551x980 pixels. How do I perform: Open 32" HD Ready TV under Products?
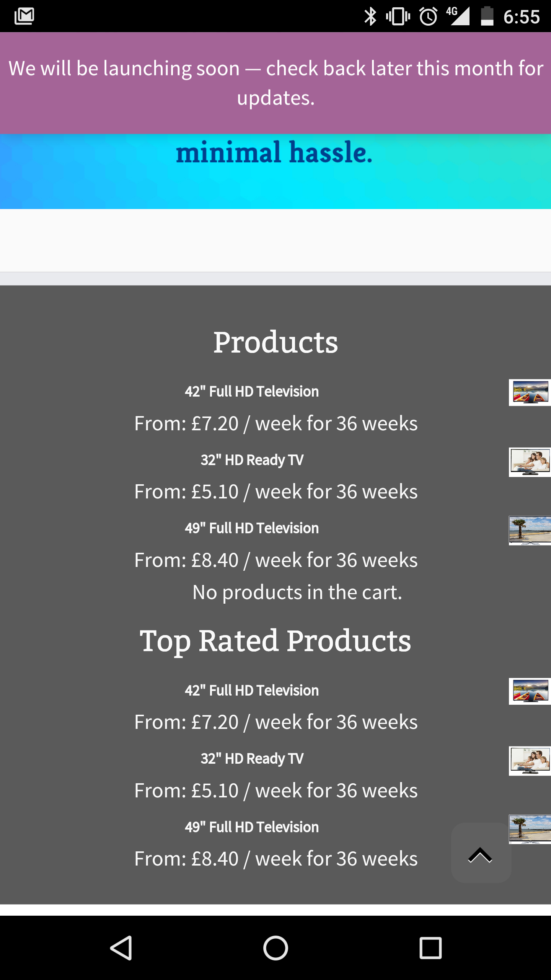pos(252,460)
